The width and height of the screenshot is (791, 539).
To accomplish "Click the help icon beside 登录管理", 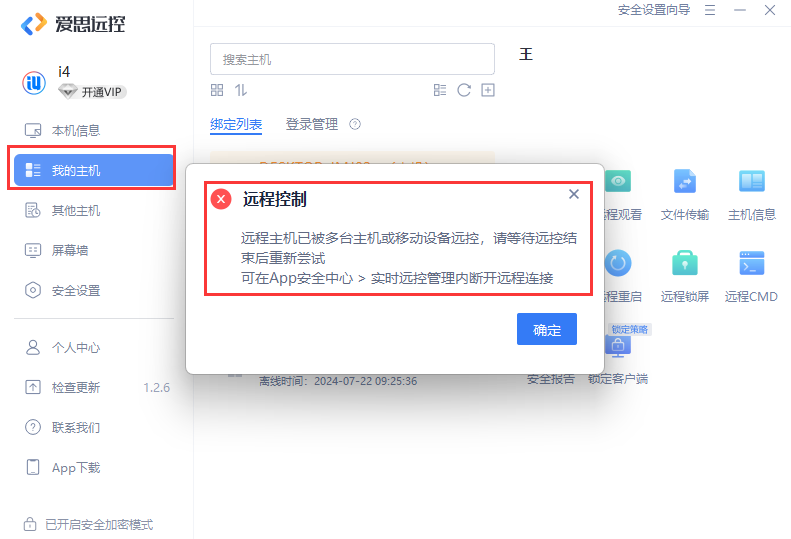I will point(355,124).
